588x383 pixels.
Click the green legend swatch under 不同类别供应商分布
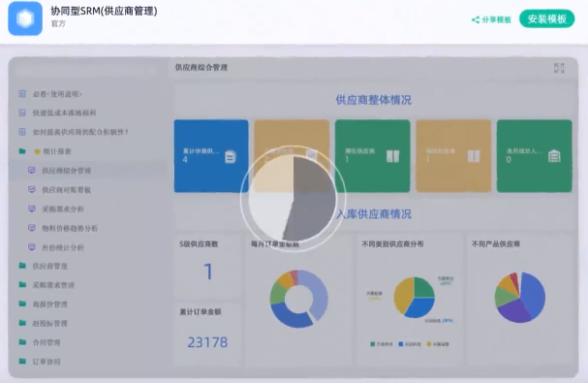[372, 344]
